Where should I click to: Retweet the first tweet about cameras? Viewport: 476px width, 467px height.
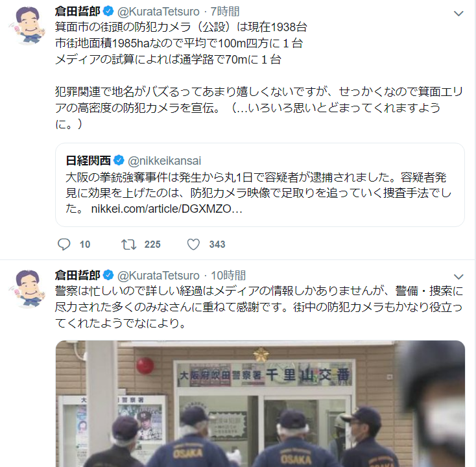tap(128, 245)
